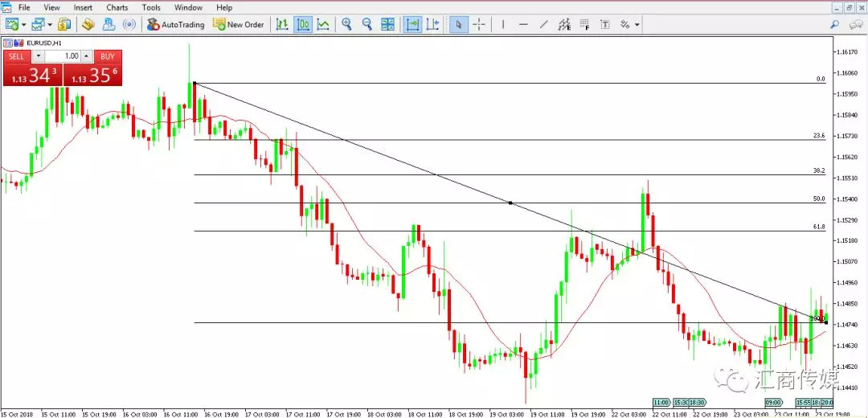This screenshot has height=418, width=868.
Task: Switch chart to line chart mode
Action: 323,24
